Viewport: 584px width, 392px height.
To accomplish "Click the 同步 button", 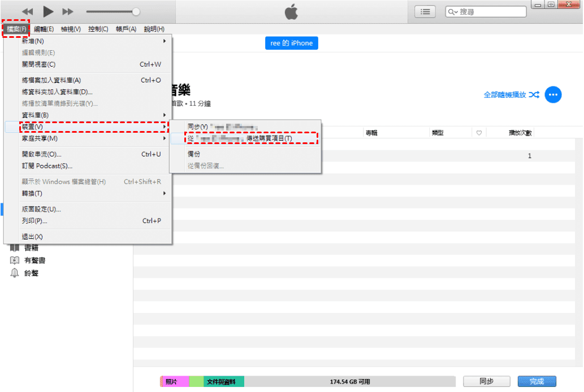I will (486, 382).
